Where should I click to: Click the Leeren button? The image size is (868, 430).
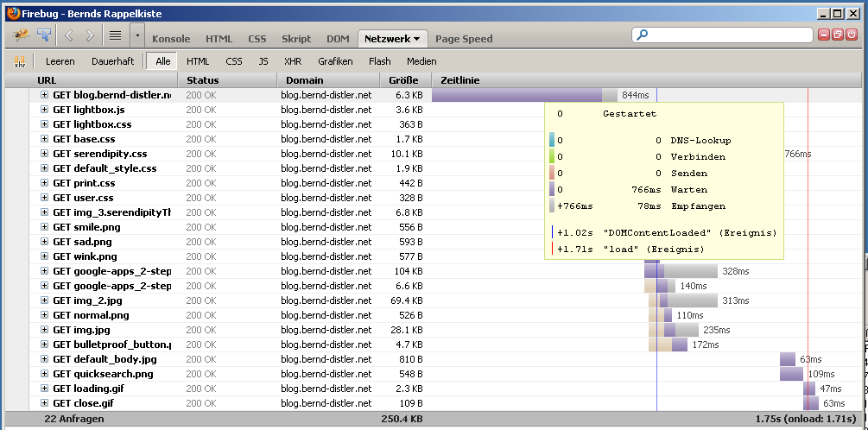(x=60, y=61)
